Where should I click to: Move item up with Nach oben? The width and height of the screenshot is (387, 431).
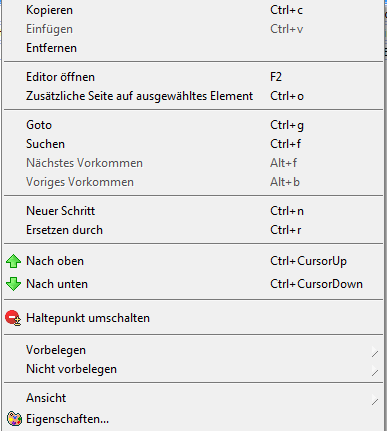click(x=193, y=261)
